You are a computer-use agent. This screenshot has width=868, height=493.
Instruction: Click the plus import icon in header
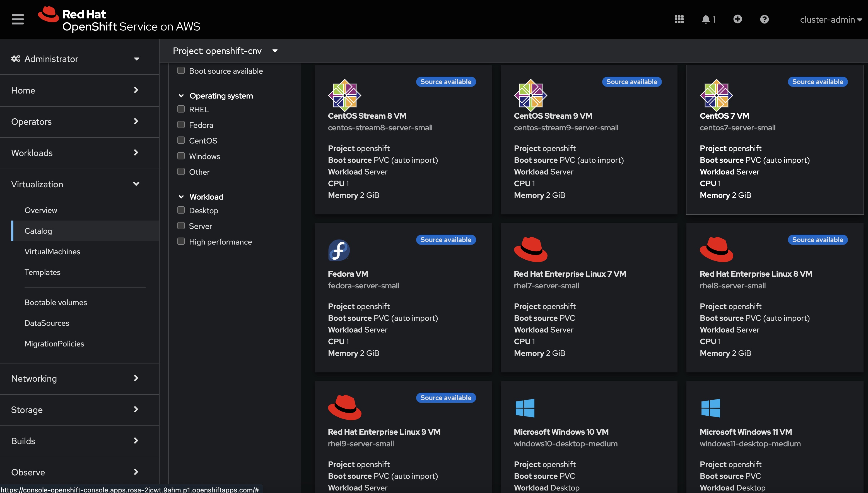tap(737, 19)
